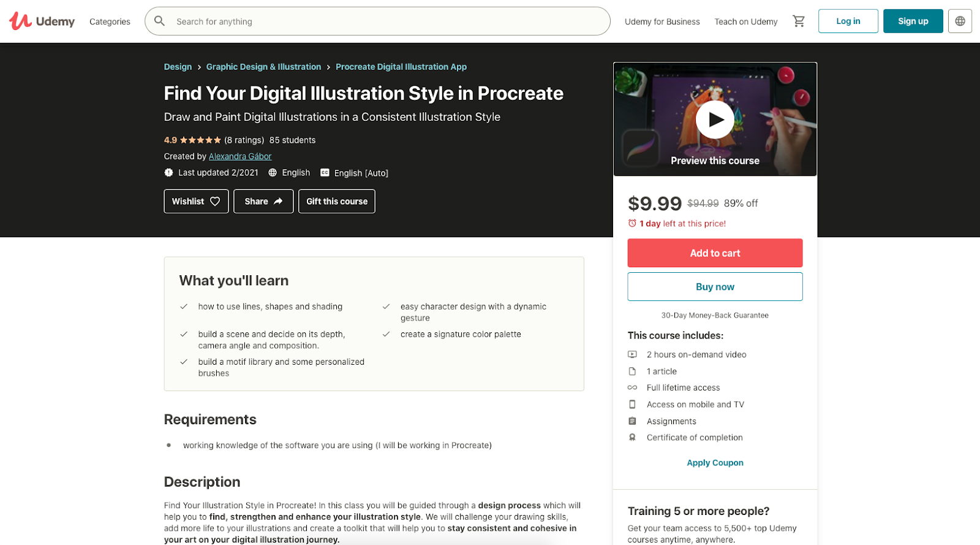Screen dimensions: 980x545
Task: Play the course preview video
Action: click(x=715, y=120)
